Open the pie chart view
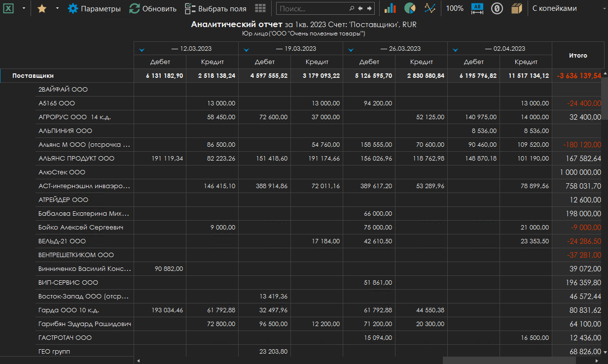The height and width of the screenshot is (364, 608). 410,8
